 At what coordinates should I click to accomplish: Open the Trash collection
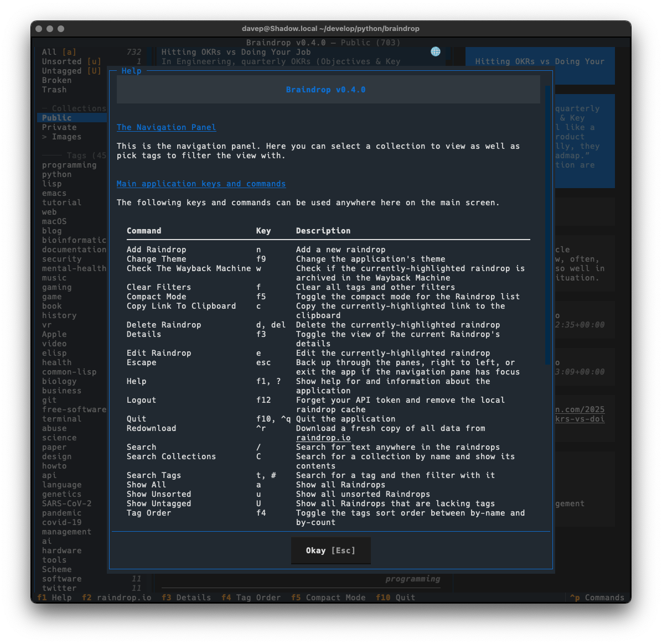click(54, 90)
